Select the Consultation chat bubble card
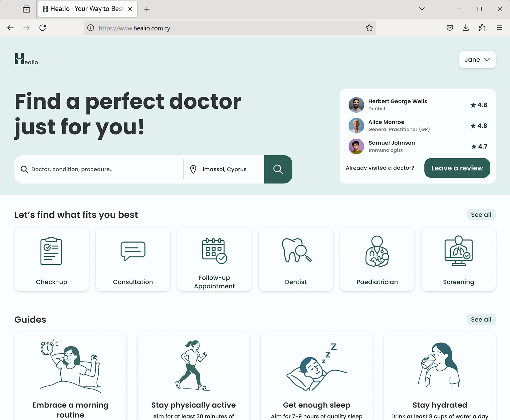Image resolution: width=510 pixels, height=420 pixels. 133,259
